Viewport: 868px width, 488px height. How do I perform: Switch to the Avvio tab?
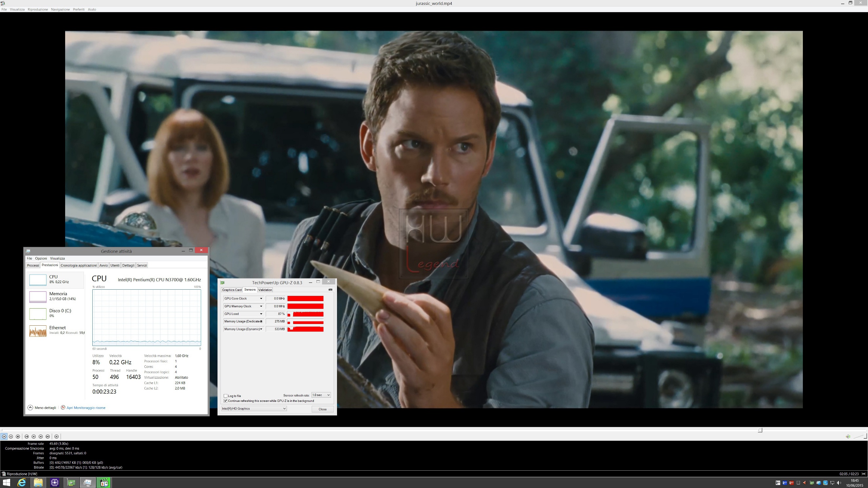click(x=104, y=265)
